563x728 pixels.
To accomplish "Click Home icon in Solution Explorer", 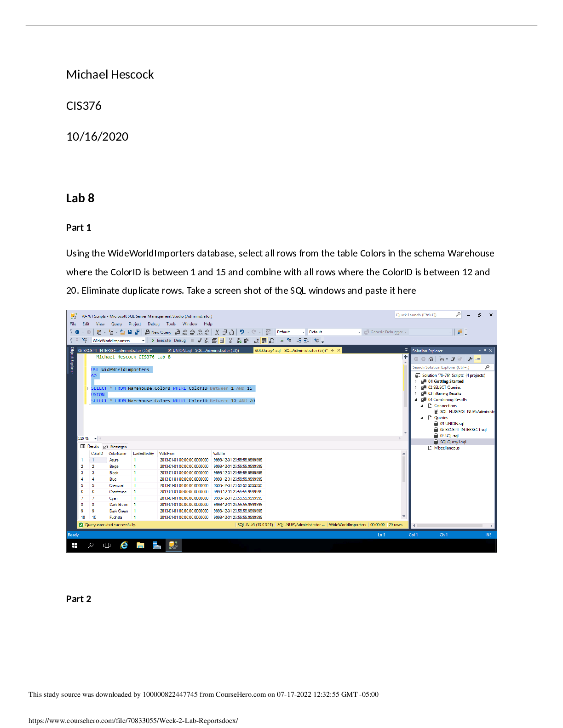I will click(431, 359).
